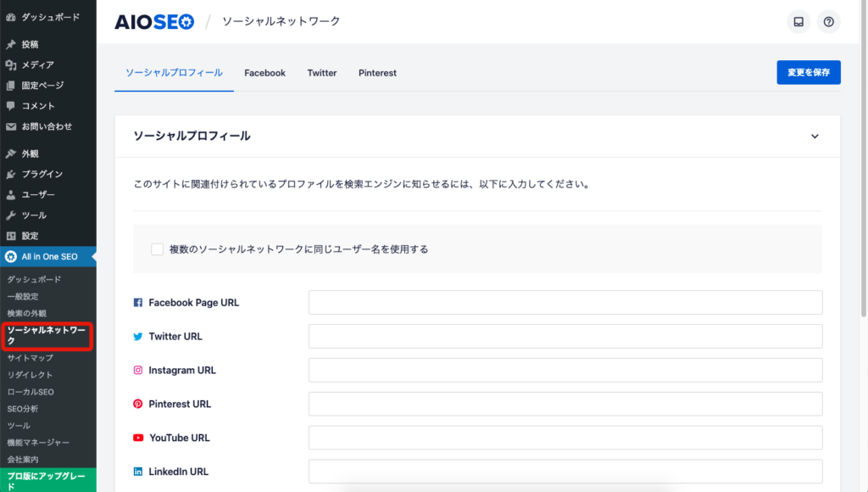This screenshot has width=868, height=492.
Task: Click the AIOSEO logo
Action: 154,21
